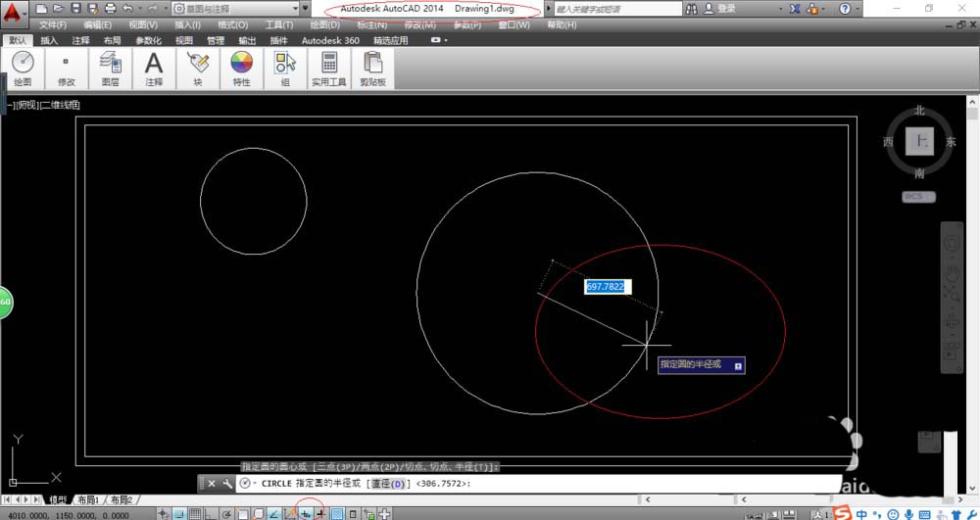This screenshot has width=980, height=520.
Task: Open the 剪贴板 (Clipboard) panel
Action: (x=373, y=69)
